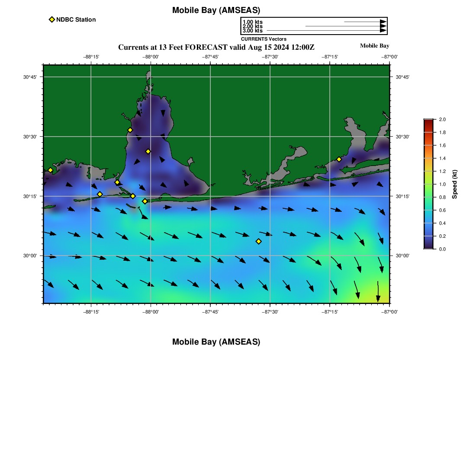
Task: Click the lower Mobile Bay (AMSEAS) heading
Action: point(216,342)
